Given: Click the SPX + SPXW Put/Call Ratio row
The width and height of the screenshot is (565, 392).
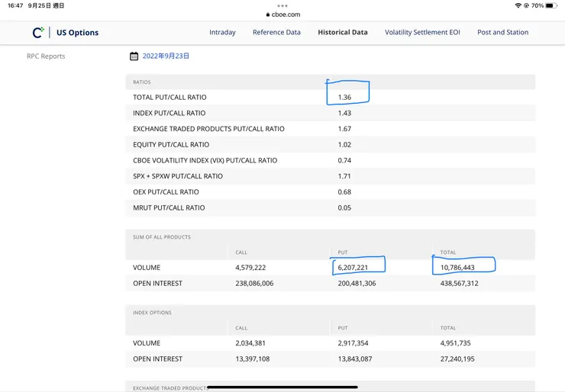Looking at the screenshot, I should tap(178, 176).
